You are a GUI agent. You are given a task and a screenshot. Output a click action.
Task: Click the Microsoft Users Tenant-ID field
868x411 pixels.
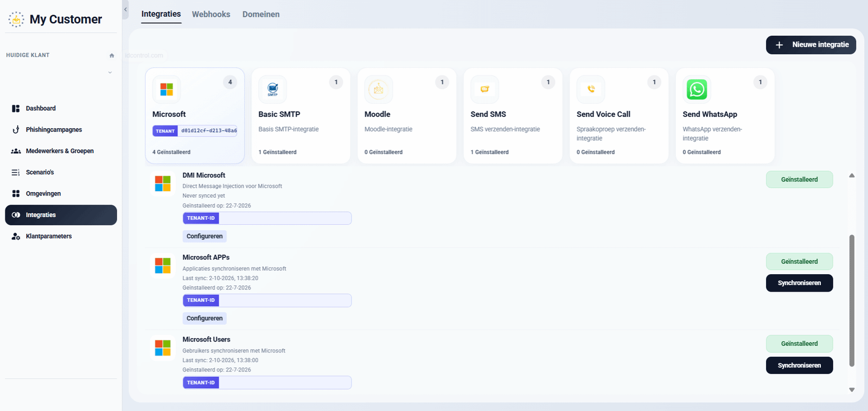[267, 383]
